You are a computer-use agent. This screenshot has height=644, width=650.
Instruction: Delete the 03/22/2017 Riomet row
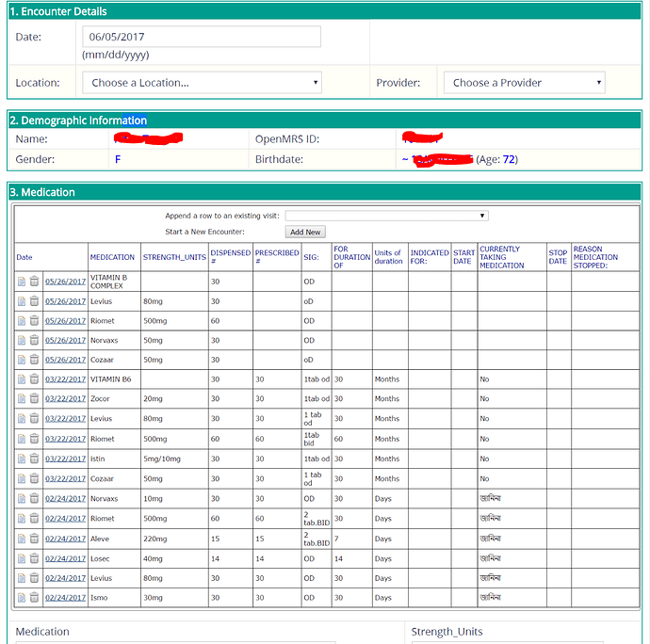[x=35, y=439]
